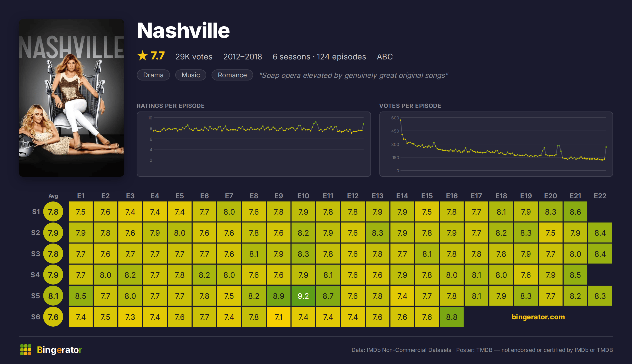The image size is (632, 364).
Task: Click the E10 column header
Action: (x=303, y=196)
